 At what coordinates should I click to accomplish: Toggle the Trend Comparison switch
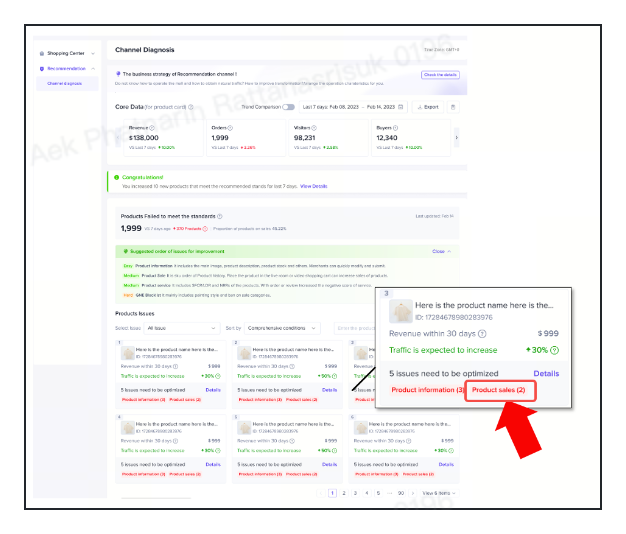[x=289, y=107]
